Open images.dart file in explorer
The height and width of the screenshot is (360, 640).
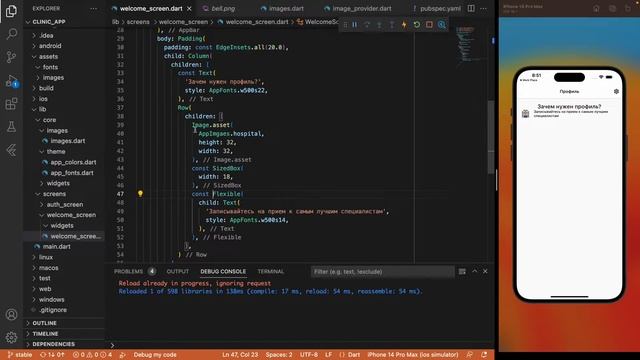click(68, 141)
